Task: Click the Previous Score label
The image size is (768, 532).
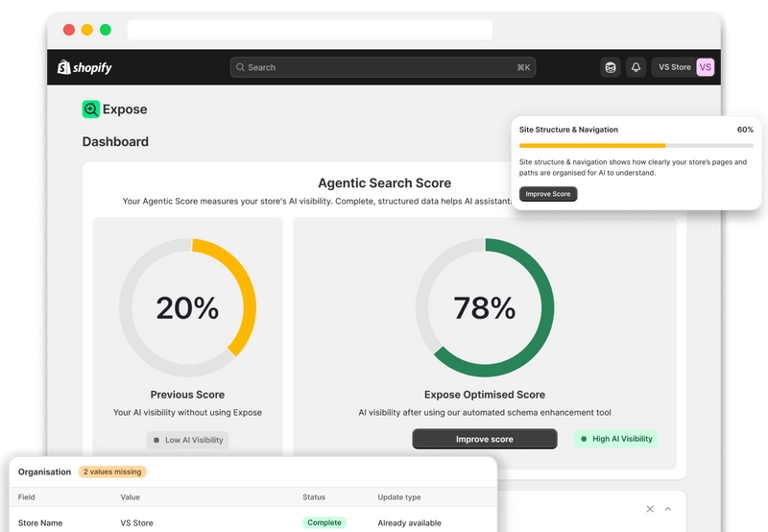Action: tap(187, 395)
